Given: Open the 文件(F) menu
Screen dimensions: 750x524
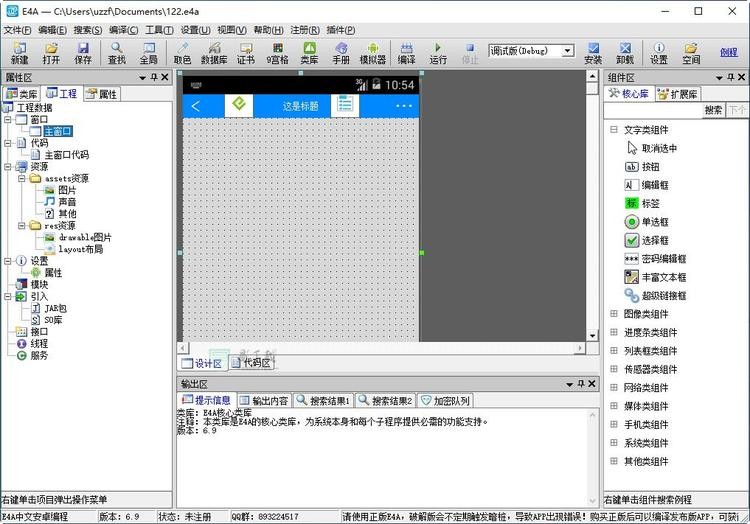Looking at the screenshot, I should click(x=17, y=30).
